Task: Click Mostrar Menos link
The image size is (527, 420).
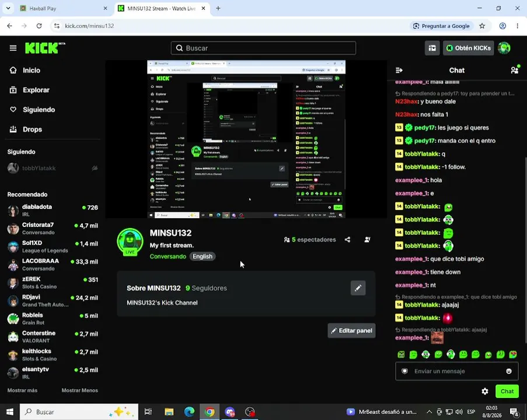Action: tap(79, 390)
